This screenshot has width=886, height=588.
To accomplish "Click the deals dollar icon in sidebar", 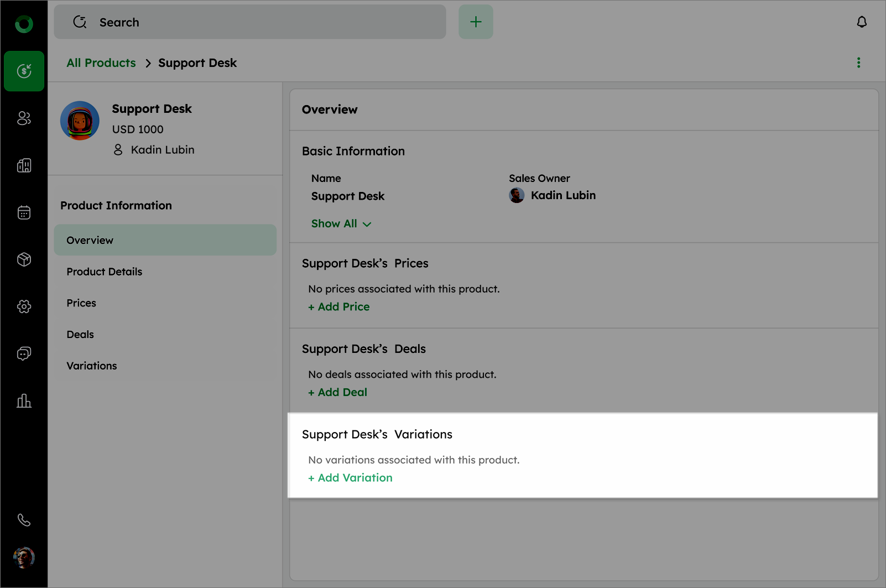I will click(24, 71).
